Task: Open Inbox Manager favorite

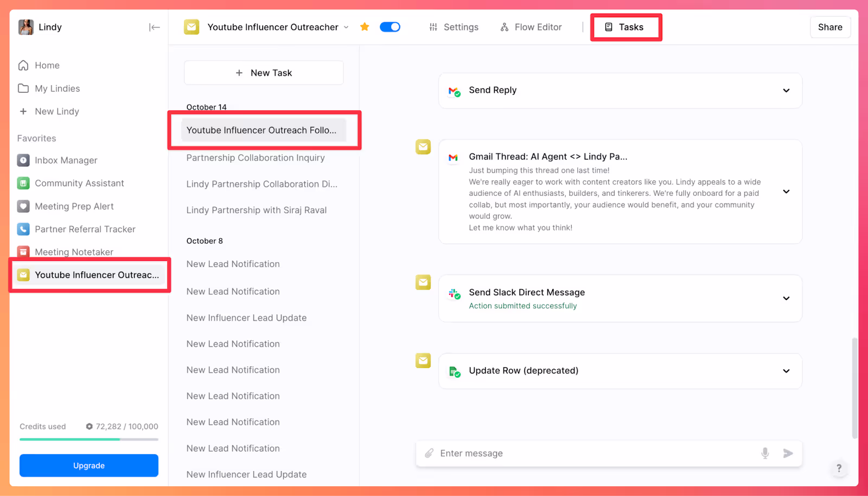Action: tap(66, 160)
